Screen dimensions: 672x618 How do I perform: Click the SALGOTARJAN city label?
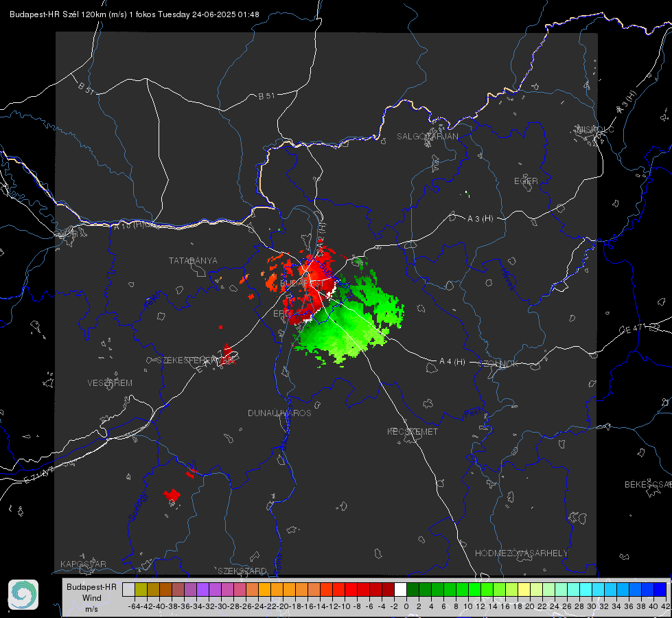(x=427, y=137)
